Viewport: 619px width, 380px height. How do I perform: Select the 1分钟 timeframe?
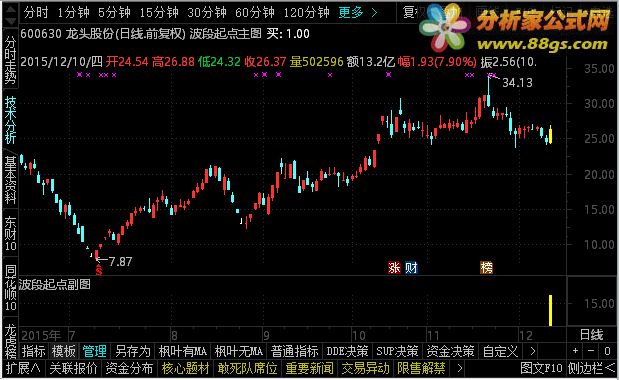[x=73, y=13]
